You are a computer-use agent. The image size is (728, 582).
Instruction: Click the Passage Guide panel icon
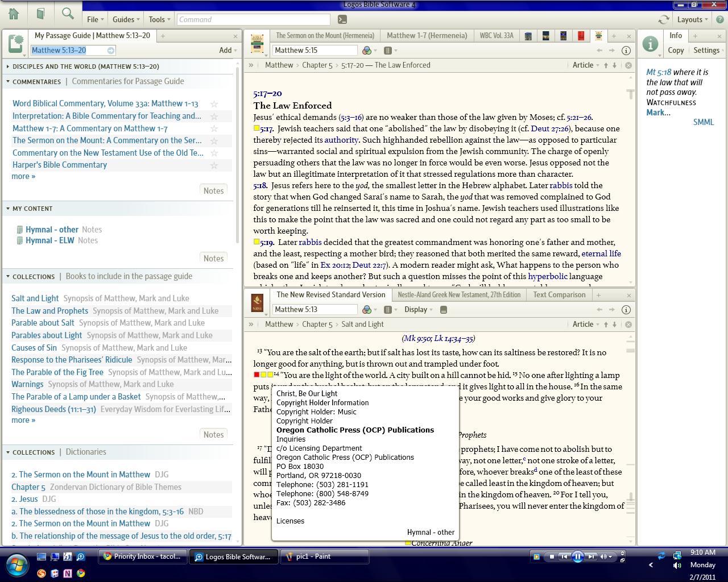click(x=16, y=44)
